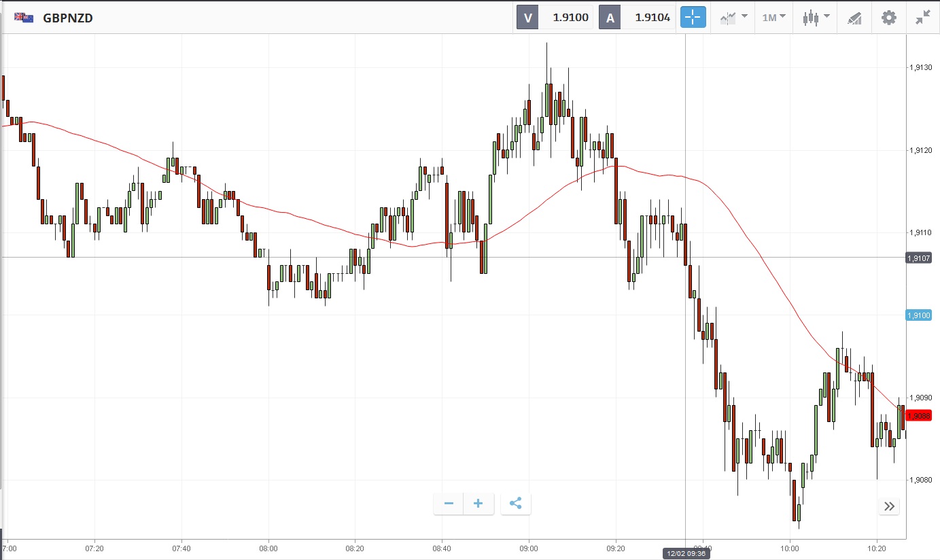This screenshot has height=560, width=940.
Task: Open the compare chart dropdown
Action: point(733,18)
